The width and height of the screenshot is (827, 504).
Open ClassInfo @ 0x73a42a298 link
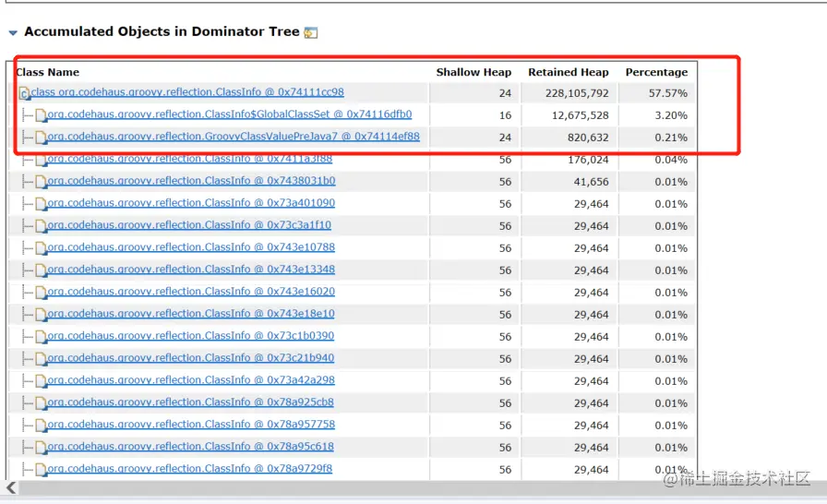(x=191, y=380)
